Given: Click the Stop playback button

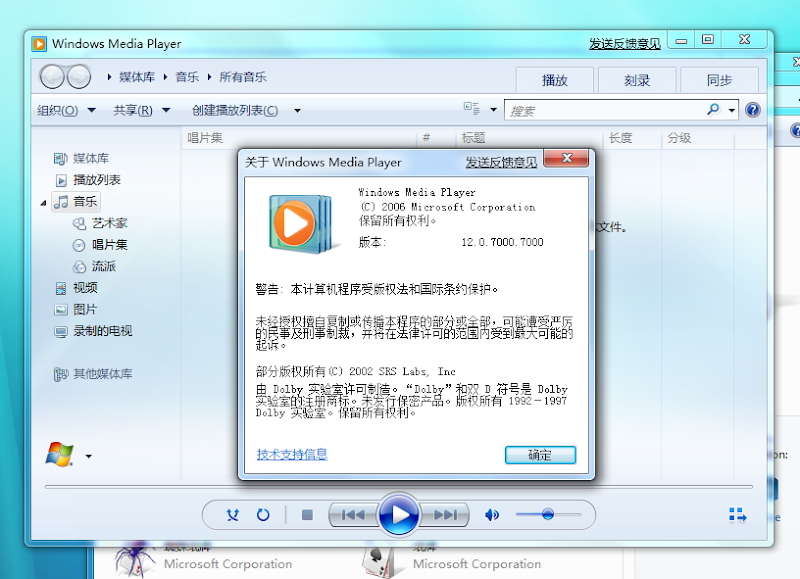Looking at the screenshot, I should coord(307,515).
